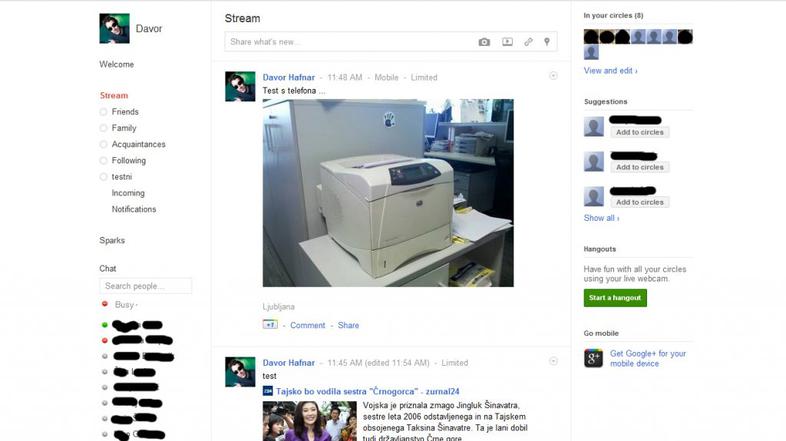Add the third suggested person to circles

[x=640, y=202]
